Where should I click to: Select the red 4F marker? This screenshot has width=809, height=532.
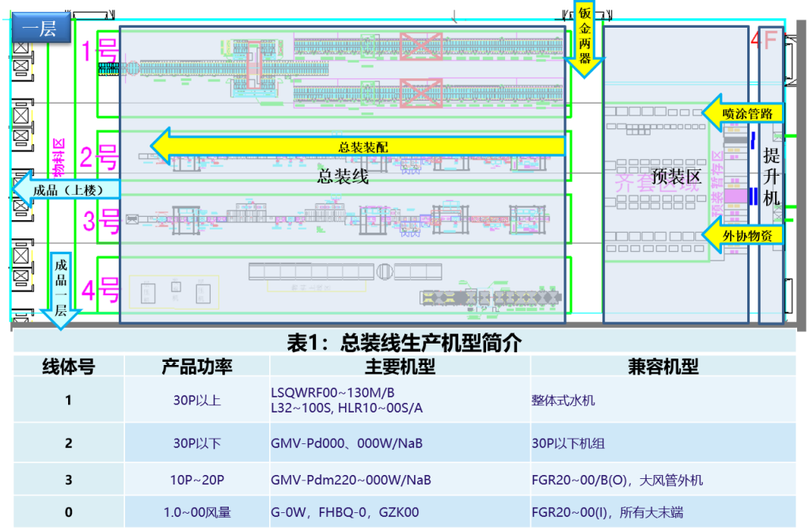(x=765, y=41)
